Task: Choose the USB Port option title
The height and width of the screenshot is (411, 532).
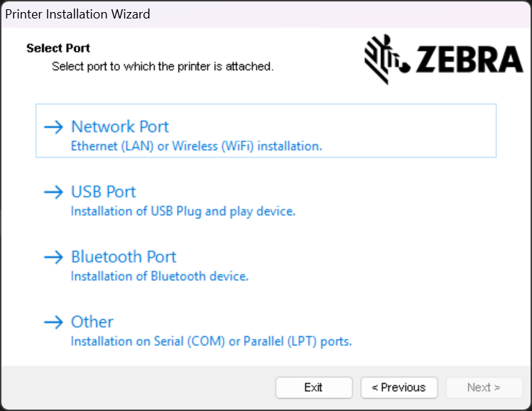Action: tap(104, 192)
